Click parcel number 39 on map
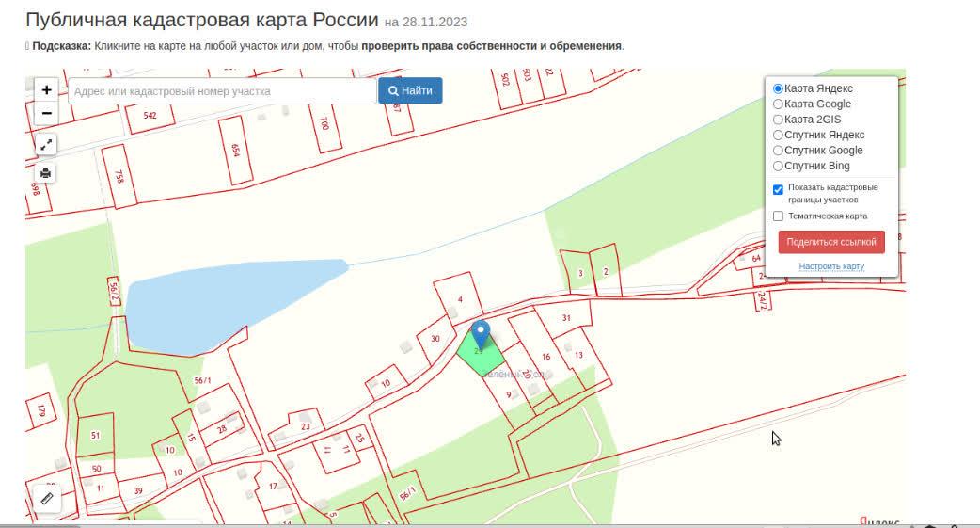The image size is (980, 528). tap(139, 489)
